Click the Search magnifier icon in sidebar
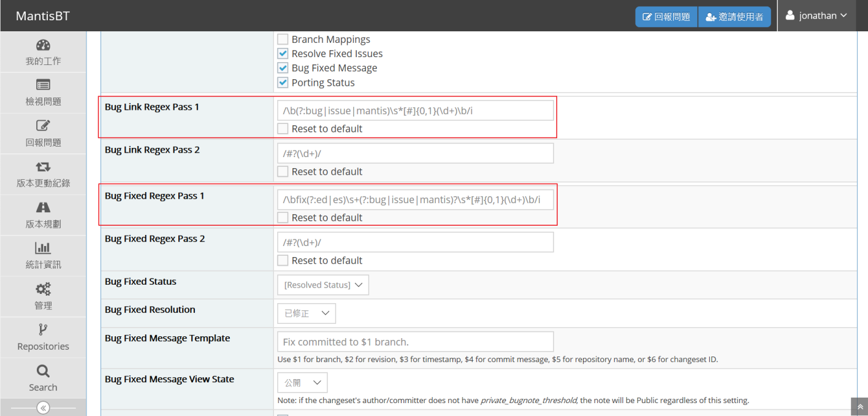Viewport: 868px width, 416px height. pos(43,371)
